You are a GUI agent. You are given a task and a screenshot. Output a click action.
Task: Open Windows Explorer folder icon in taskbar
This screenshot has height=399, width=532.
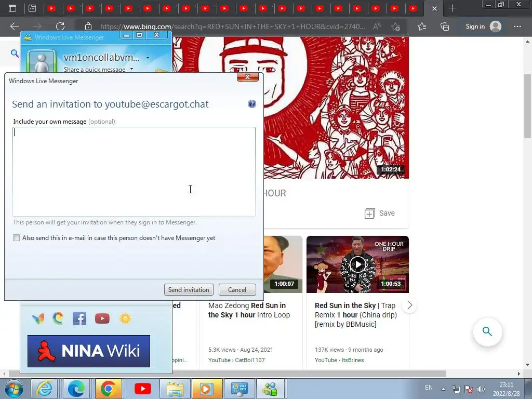point(175,389)
